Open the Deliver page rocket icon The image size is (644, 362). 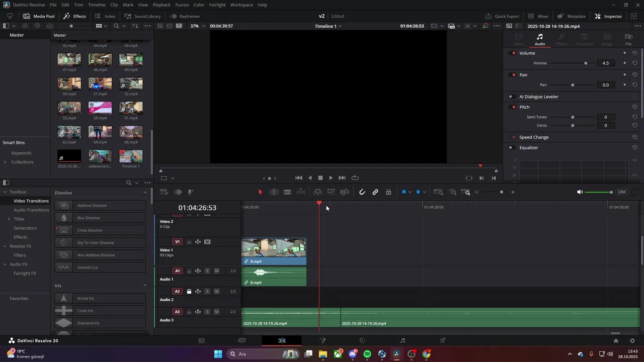click(x=443, y=340)
